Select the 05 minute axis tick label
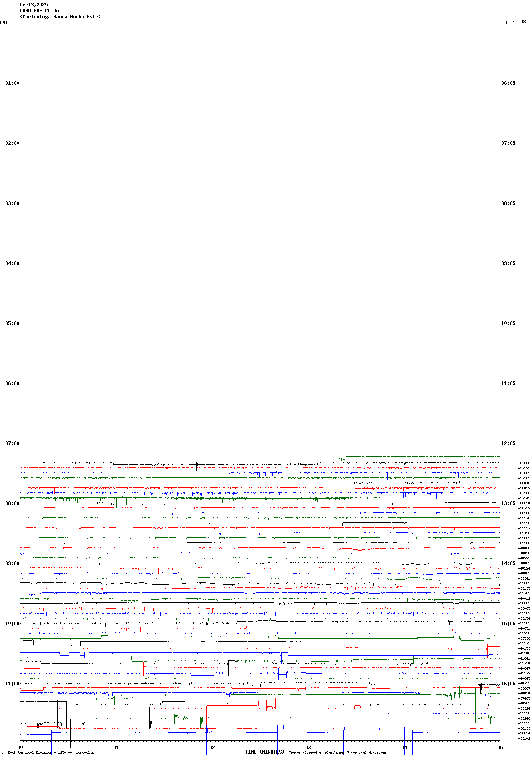 click(500, 747)
